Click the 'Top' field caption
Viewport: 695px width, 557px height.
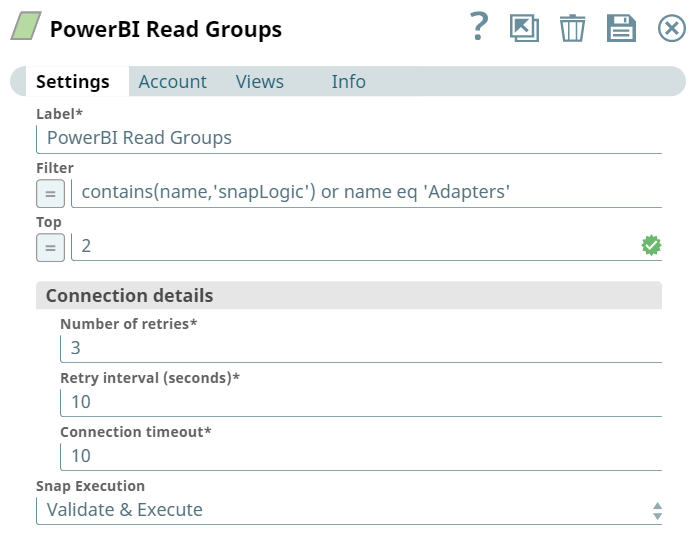(49, 222)
